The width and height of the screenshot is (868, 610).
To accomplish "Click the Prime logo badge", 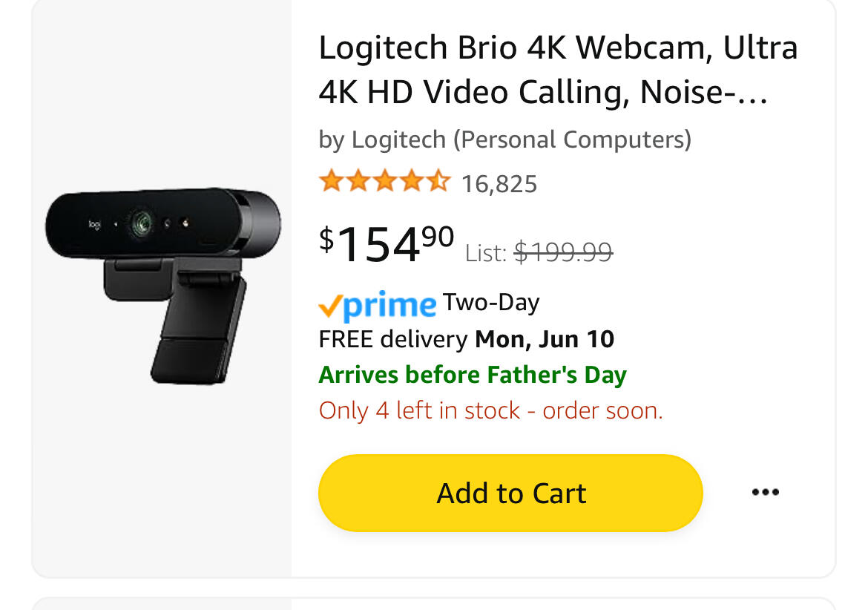I will 378,306.
